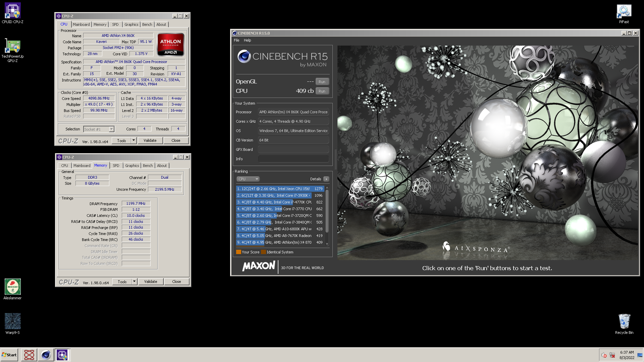
Task: Select ranking row 3 i7-4770K 822
Action: tap(280, 202)
